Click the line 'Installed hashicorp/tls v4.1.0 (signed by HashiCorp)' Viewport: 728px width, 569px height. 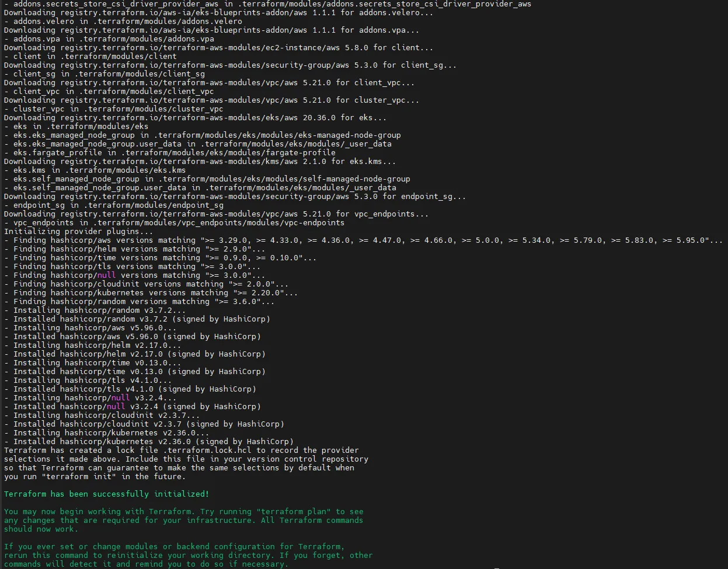click(x=130, y=389)
